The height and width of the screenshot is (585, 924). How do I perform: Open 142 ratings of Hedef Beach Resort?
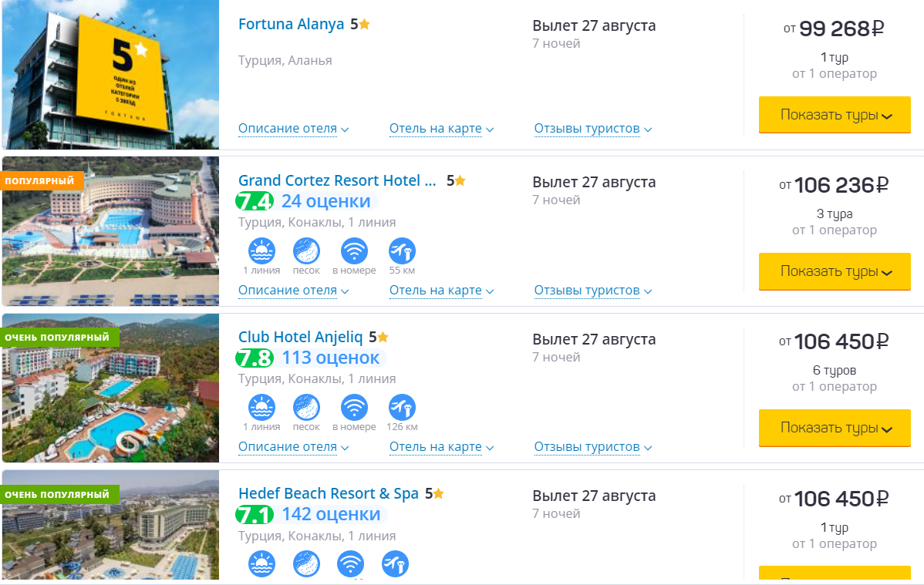coord(331,514)
